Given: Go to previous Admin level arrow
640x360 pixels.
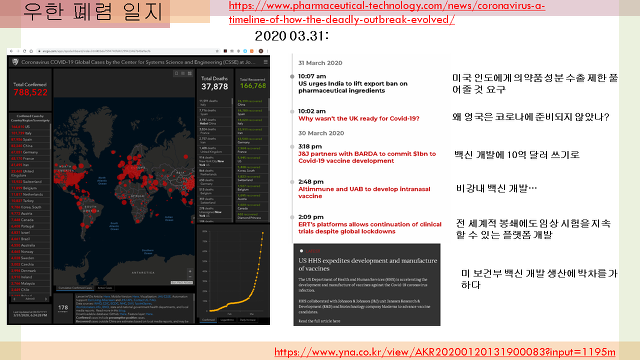Looking at the screenshot, I should (x=14, y=299).
